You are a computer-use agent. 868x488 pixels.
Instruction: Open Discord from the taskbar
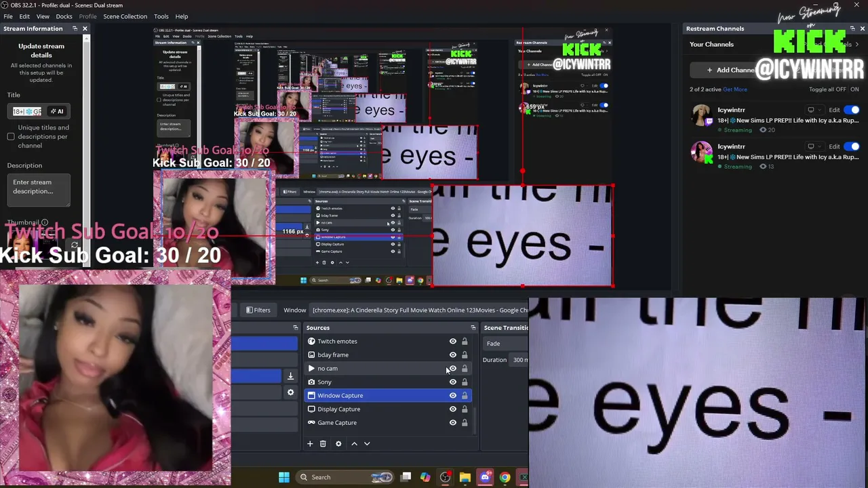(x=485, y=477)
